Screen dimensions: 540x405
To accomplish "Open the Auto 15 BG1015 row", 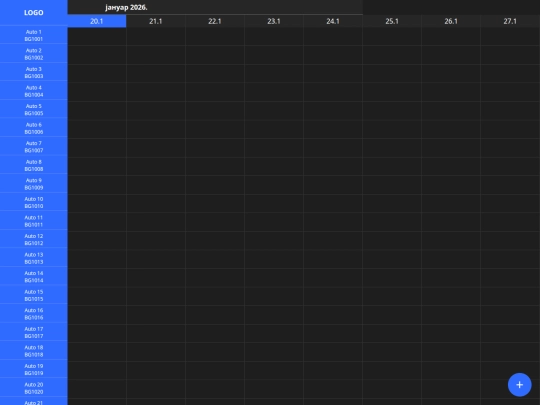I will pos(34,295).
